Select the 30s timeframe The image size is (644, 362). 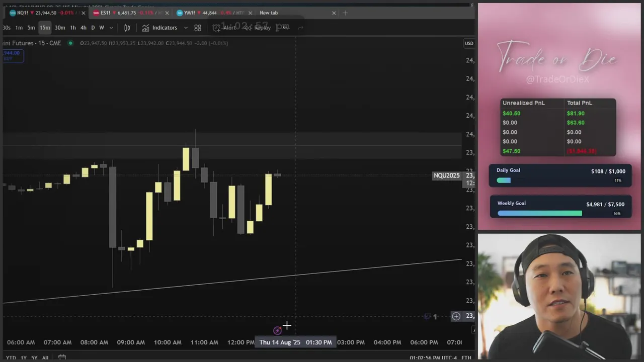tap(7, 28)
